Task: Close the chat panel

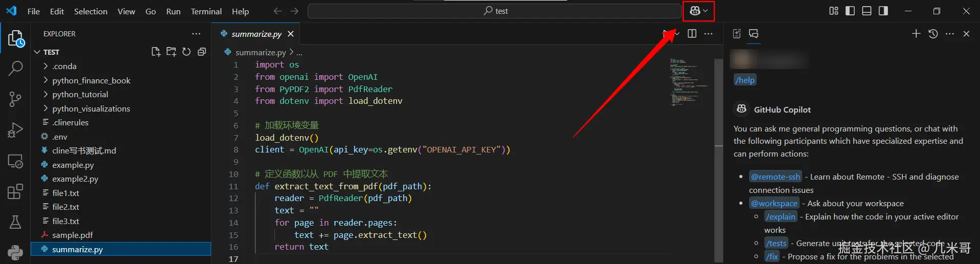Action: coord(966,34)
